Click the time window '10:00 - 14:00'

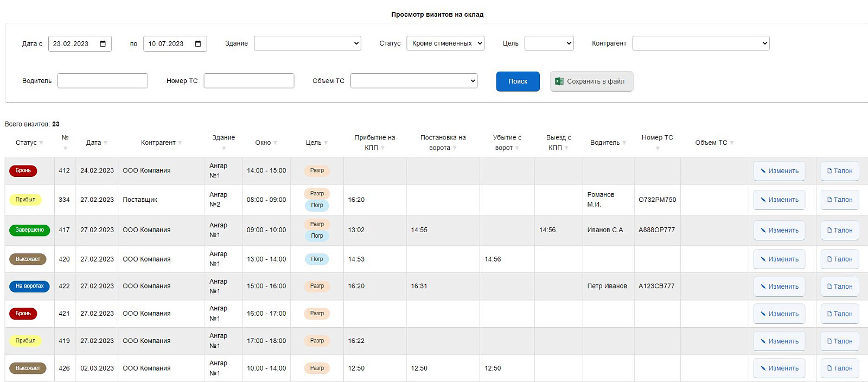click(x=266, y=368)
